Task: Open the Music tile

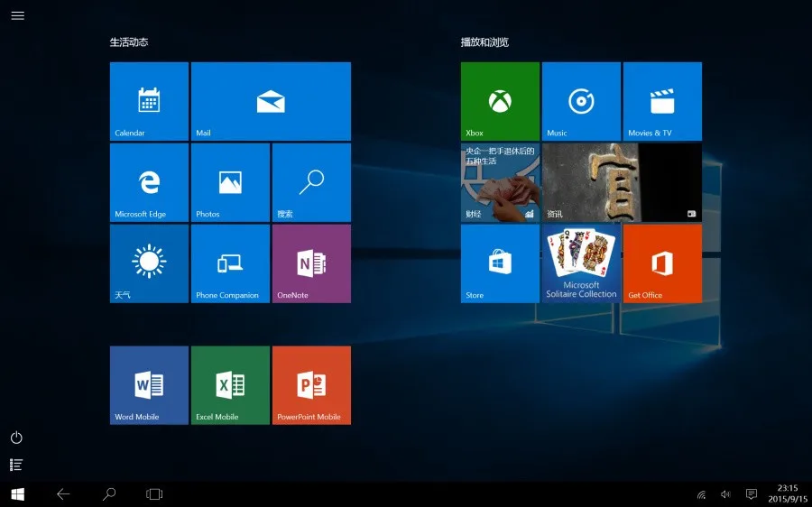Action: (x=582, y=102)
